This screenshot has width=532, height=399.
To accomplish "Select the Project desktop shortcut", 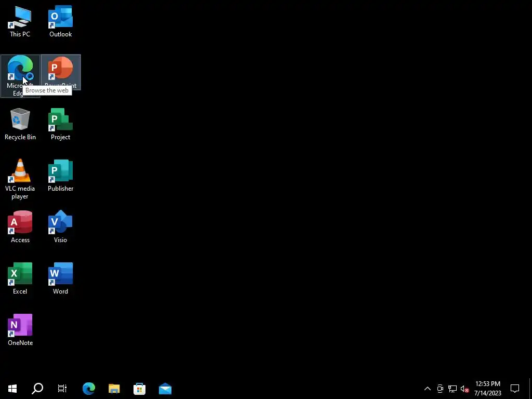I will point(60,124).
